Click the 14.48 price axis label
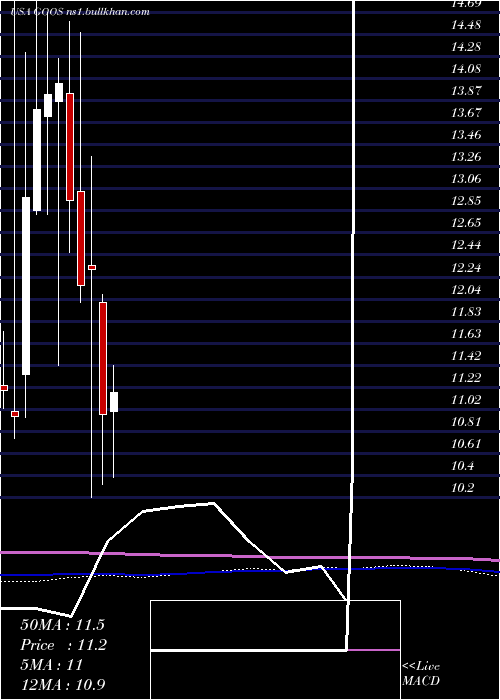The height and width of the screenshot is (700, 500). 466,25
